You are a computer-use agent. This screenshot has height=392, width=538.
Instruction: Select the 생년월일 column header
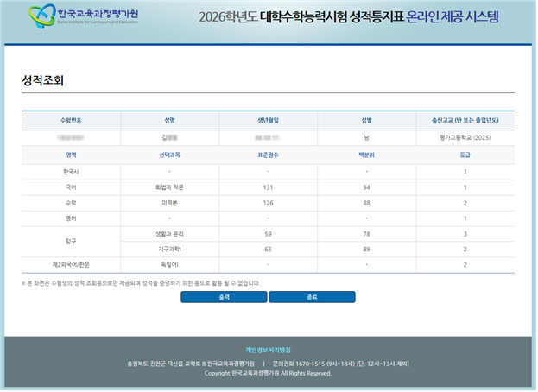tap(268, 120)
